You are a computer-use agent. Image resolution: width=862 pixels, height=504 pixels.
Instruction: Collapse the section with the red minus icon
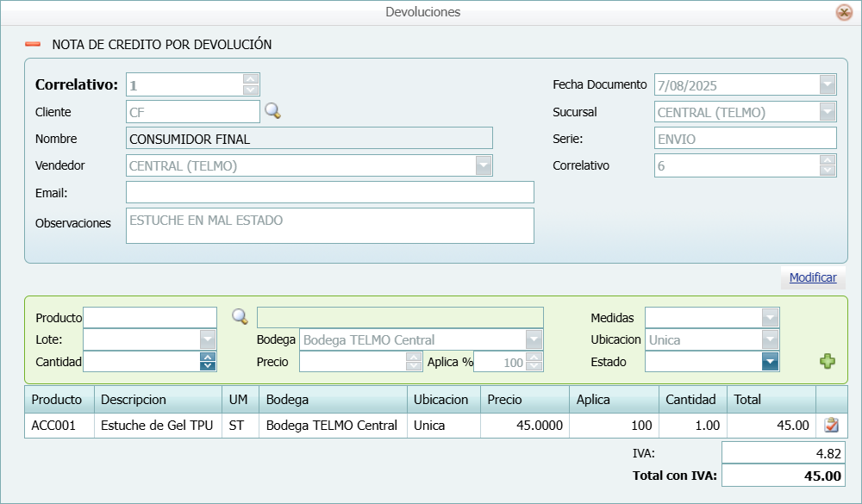click(31, 44)
